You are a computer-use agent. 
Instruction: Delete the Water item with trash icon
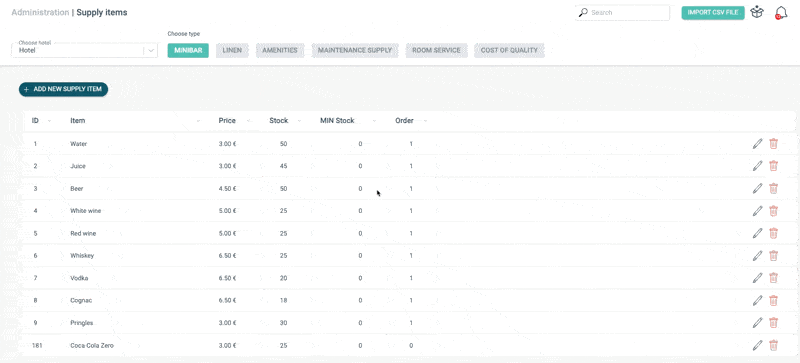coord(773,143)
